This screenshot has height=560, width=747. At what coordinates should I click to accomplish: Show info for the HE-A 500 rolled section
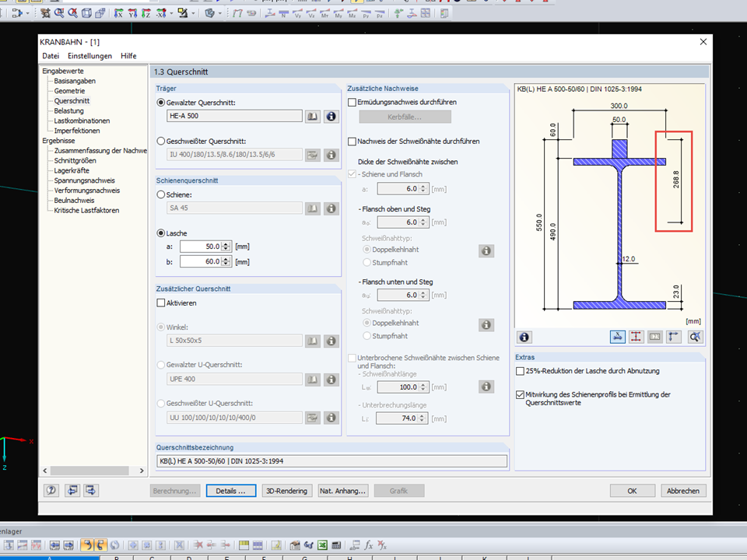coord(331,116)
